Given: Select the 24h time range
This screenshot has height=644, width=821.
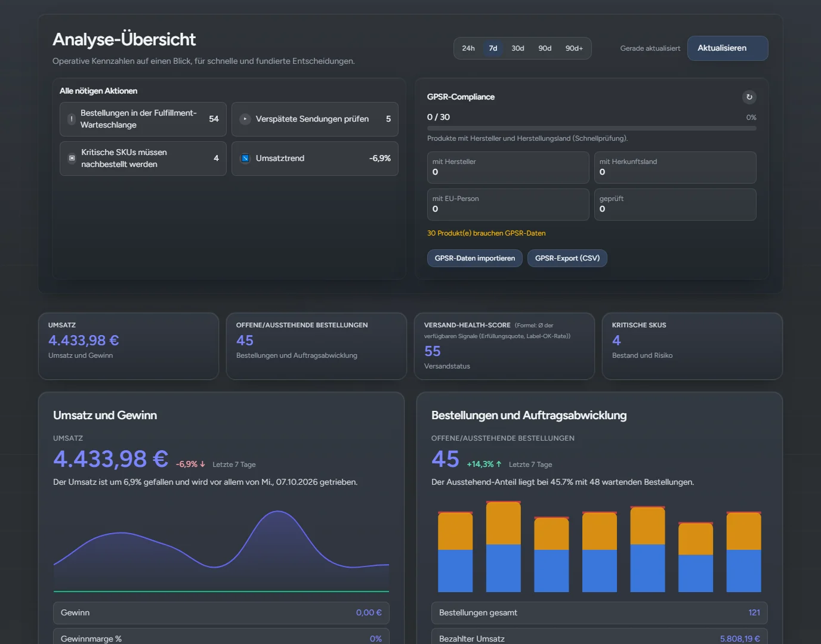Looking at the screenshot, I should pos(468,48).
